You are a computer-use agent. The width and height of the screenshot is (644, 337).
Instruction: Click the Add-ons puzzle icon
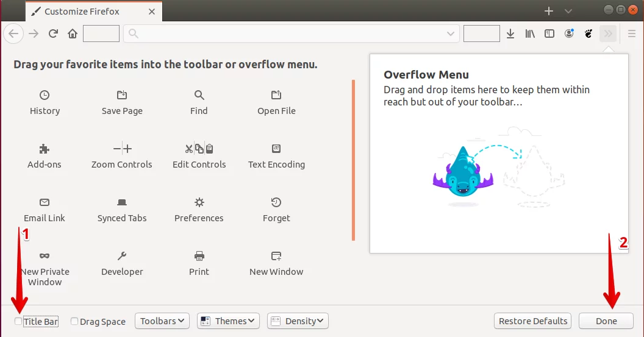tap(45, 149)
